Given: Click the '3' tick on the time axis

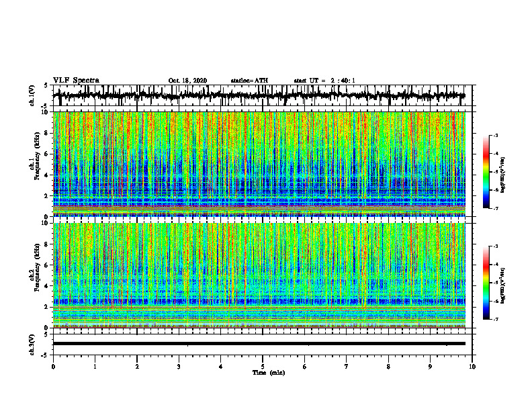Looking at the screenshot, I should pyautogui.click(x=179, y=367).
